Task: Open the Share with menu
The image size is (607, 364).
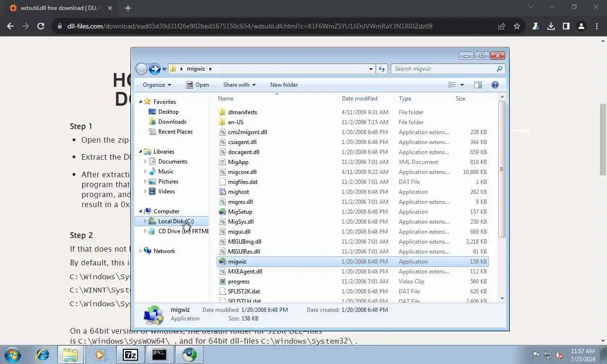Action: coord(239,85)
